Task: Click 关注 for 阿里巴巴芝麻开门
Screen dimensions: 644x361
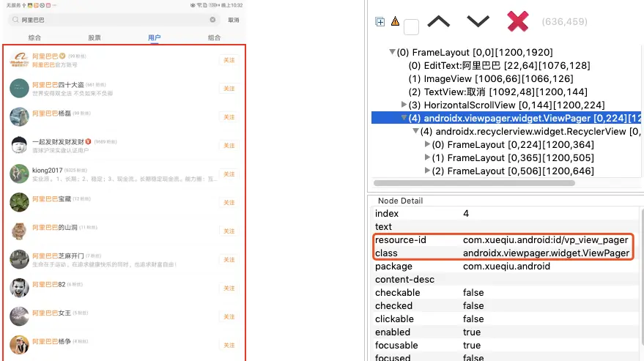Action: pos(229,259)
